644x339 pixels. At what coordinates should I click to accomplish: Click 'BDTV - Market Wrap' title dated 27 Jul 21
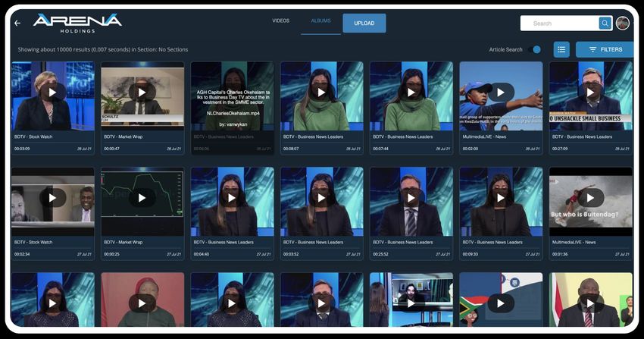[123, 243]
